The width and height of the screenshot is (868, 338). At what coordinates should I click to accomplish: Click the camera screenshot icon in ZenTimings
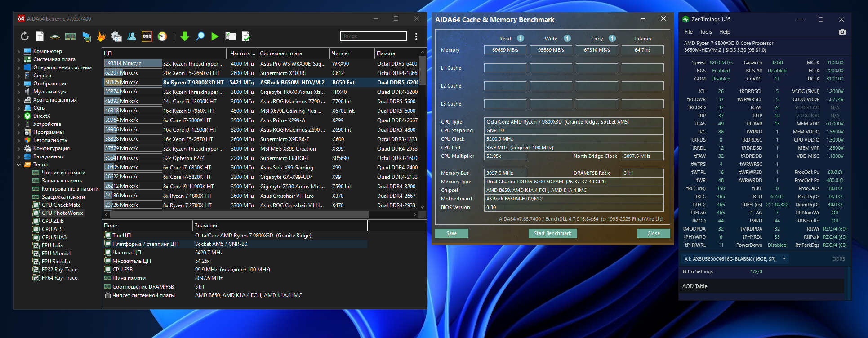(x=842, y=32)
